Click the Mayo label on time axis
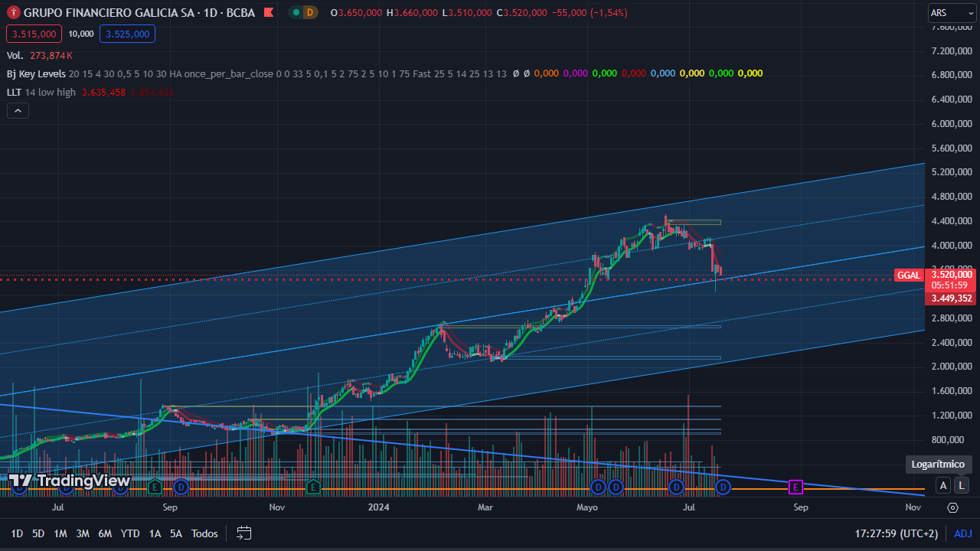 (587, 507)
